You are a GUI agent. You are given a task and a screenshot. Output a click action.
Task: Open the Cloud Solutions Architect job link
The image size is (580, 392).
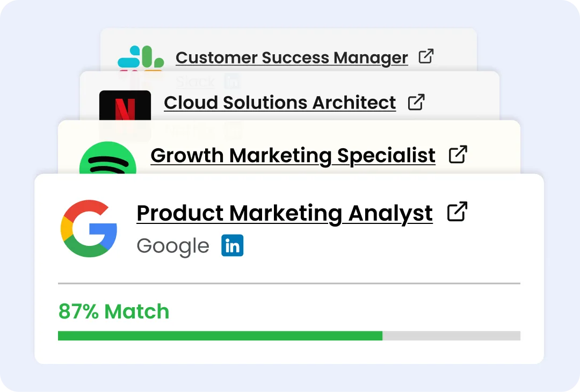pos(280,103)
